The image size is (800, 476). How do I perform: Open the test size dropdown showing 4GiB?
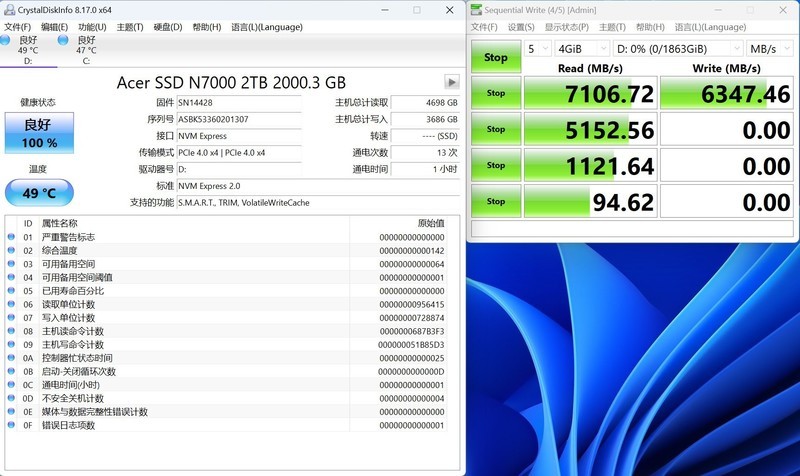pyautogui.click(x=582, y=48)
